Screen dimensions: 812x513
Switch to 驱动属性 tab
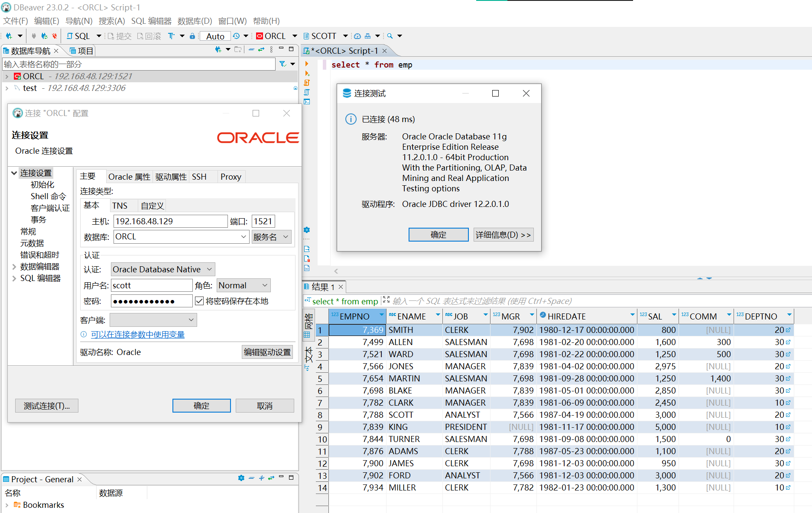[x=171, y=177]
